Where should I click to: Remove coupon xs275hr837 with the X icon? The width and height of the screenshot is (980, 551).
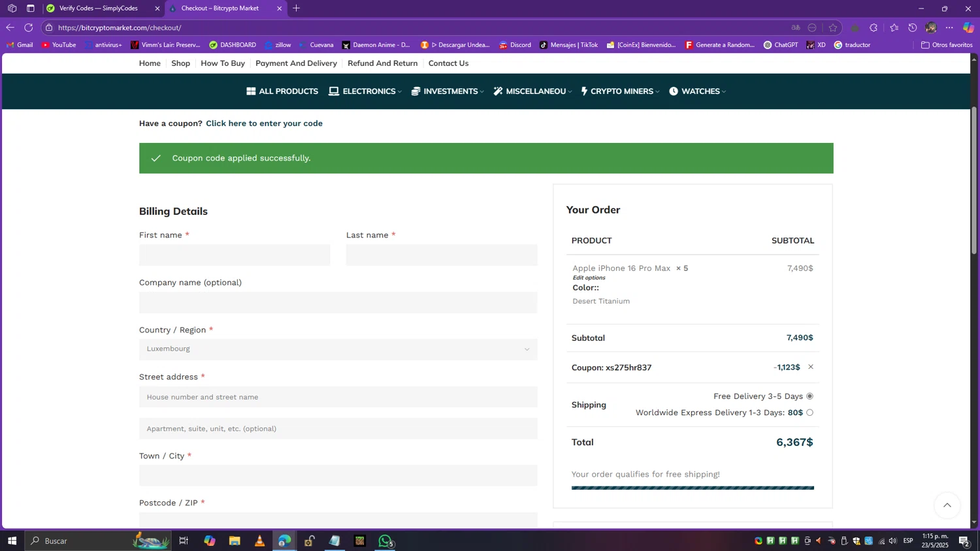(811, 367)
